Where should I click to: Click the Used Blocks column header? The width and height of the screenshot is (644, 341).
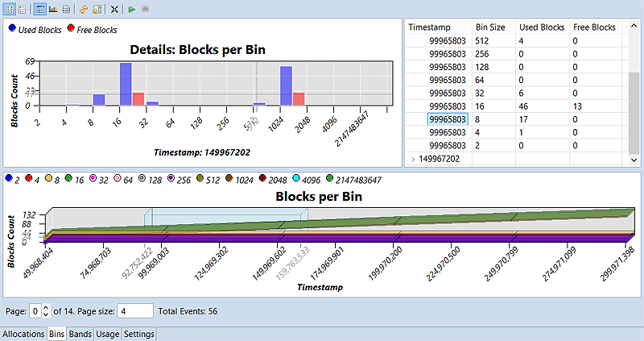point(542,27)
